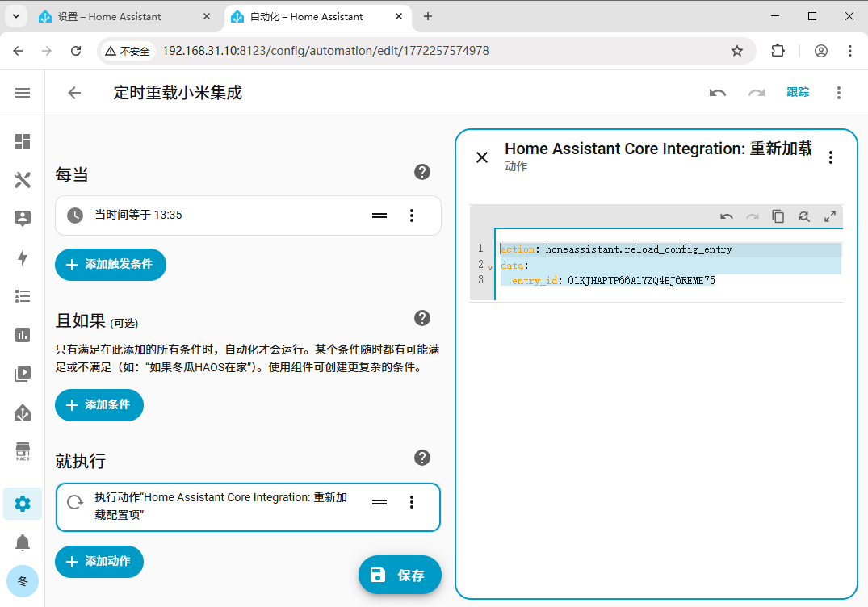Image resolution: width=868 pixels, height=607 pixels.
Task: Show help for the 每当 triggers section
Action: 422,172
